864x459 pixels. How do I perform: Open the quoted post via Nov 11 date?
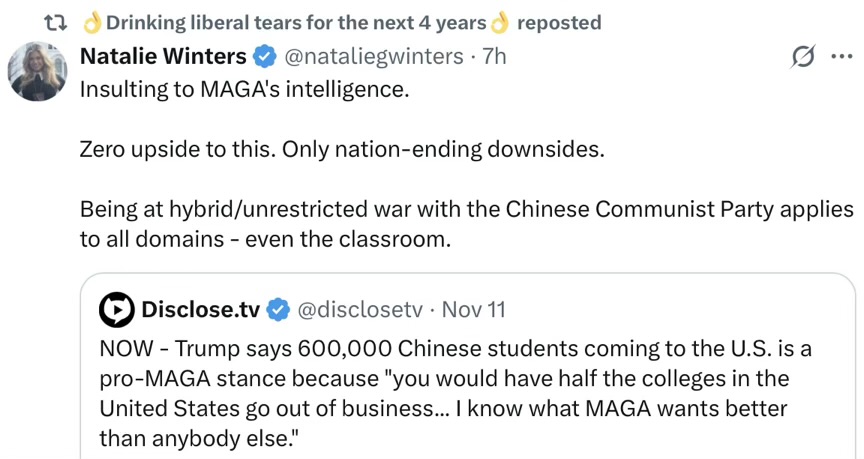coord(474,310)
